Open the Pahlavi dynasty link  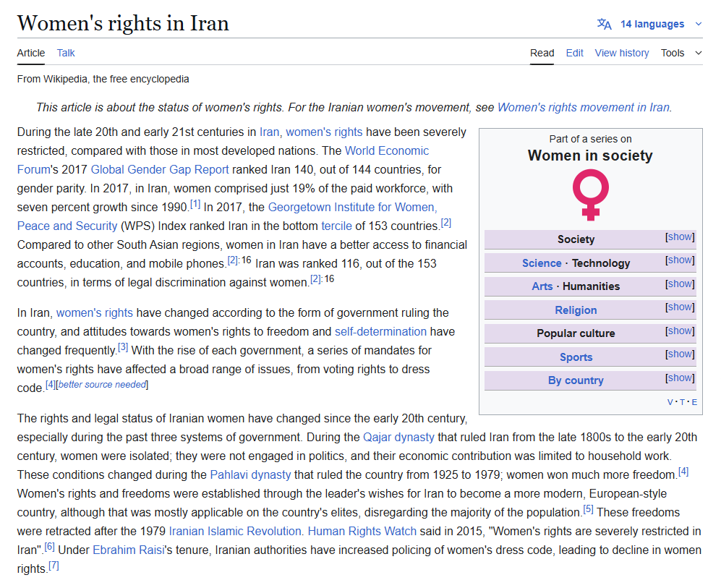(250, 475)
